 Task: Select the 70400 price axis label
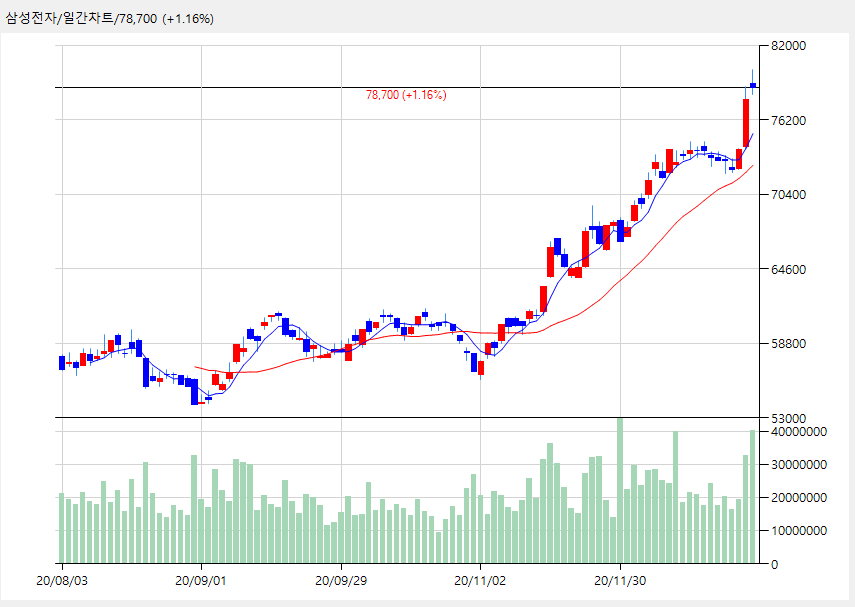click(x=788, y=195)
